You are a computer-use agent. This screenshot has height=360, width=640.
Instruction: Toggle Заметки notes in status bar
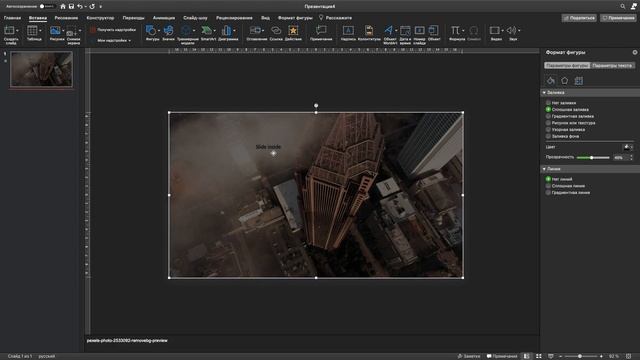coord(469,356)
